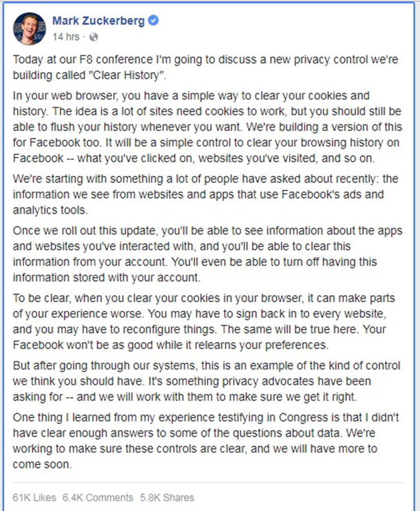View the 61K Likes list

34,497
